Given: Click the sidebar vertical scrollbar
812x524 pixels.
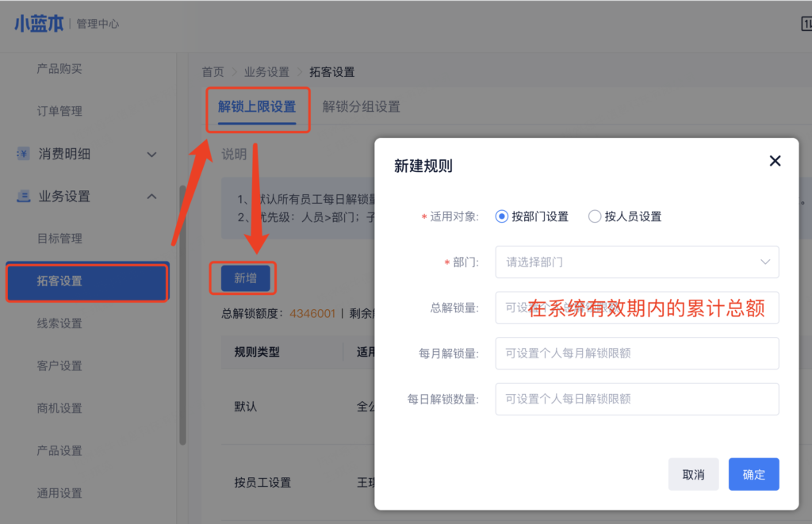Looking at the screenshot, I should tap(183, 317).
